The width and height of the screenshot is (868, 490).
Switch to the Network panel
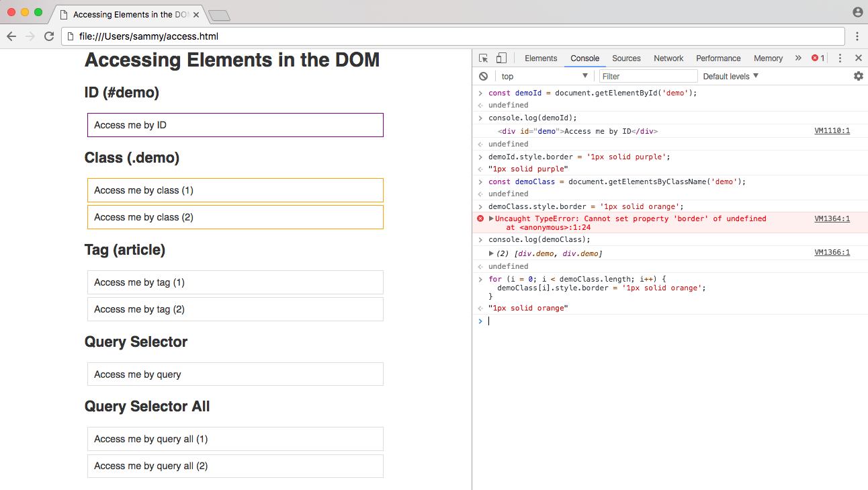click(668, 58)
